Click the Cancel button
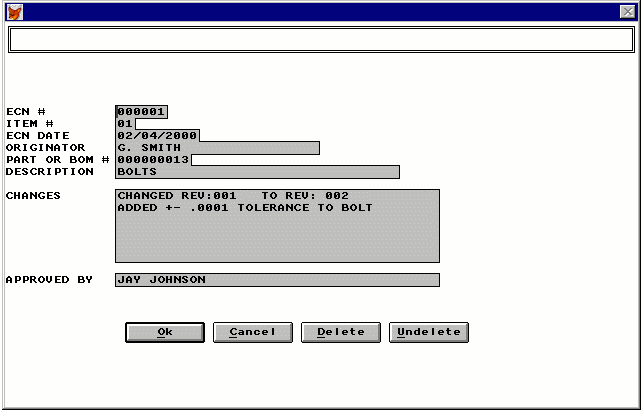 click(x=253, y=332)
